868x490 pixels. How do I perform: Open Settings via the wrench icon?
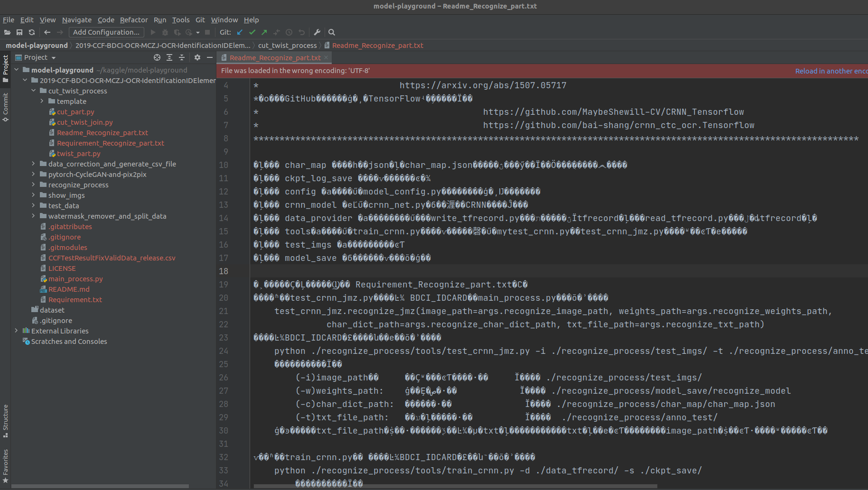click(x=317, y=32)
